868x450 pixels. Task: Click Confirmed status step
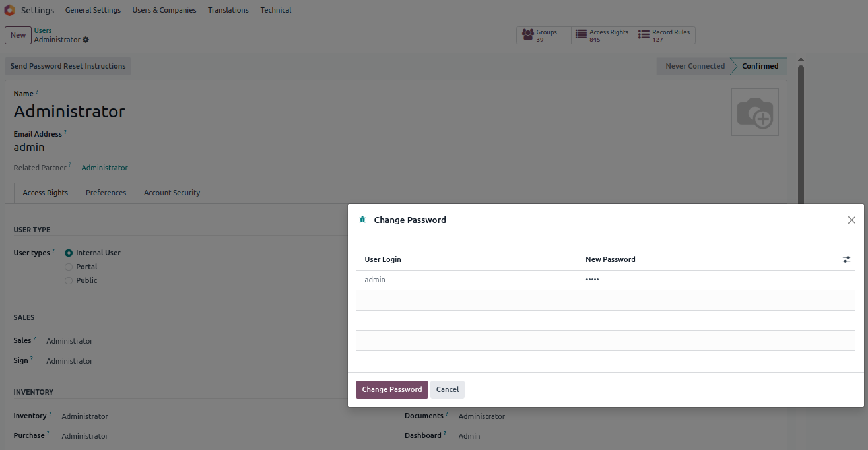coord(760,66)
